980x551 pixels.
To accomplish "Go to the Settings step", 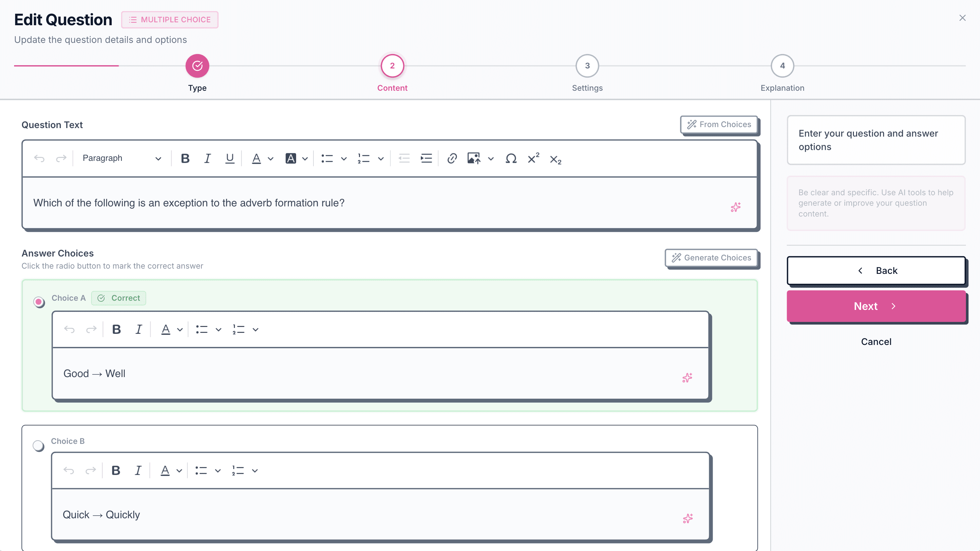I will coord(587,66).
